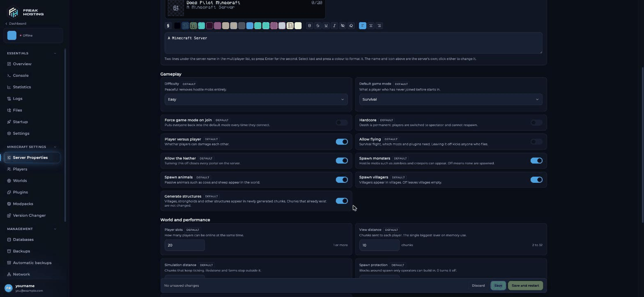Italicize the selected MOTD text
644x297 pixels.
334,25
